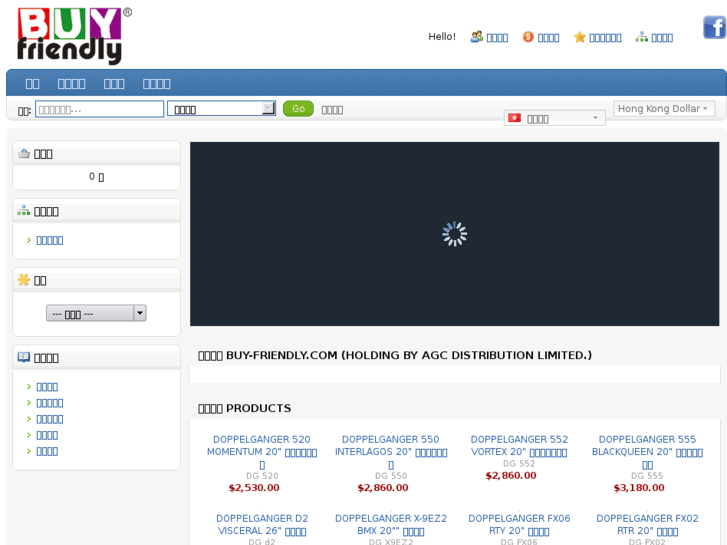Click the fourth blue navigation bar item
Screen dimensions: 727x545
tap(157, 84)
